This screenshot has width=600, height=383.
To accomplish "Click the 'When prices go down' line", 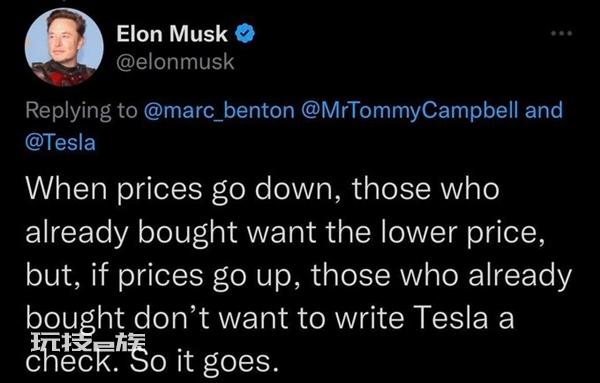I will click(262, 189).
